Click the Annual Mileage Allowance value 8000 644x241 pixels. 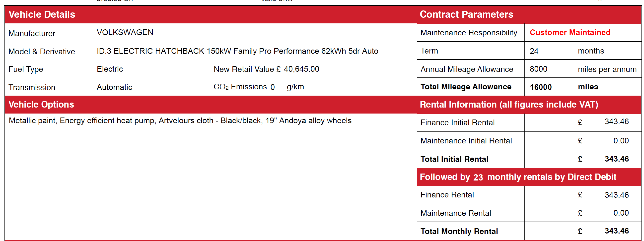pyautogui.click(x=539, y=69)
